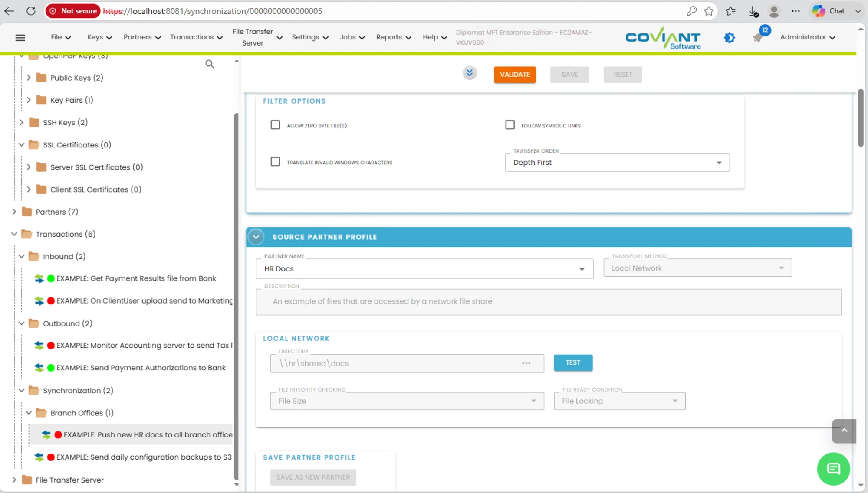868x493 pixels.
Task: Open the hamburger navigation menu
Action: [20, 38]
